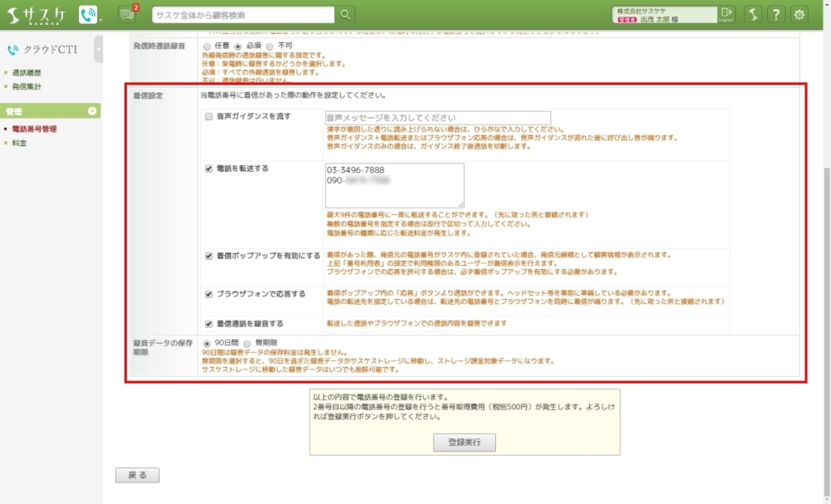This screenshot has width=831, height=504.
Task: Click the magnifier search button
Action: click(x=346, y=14)
